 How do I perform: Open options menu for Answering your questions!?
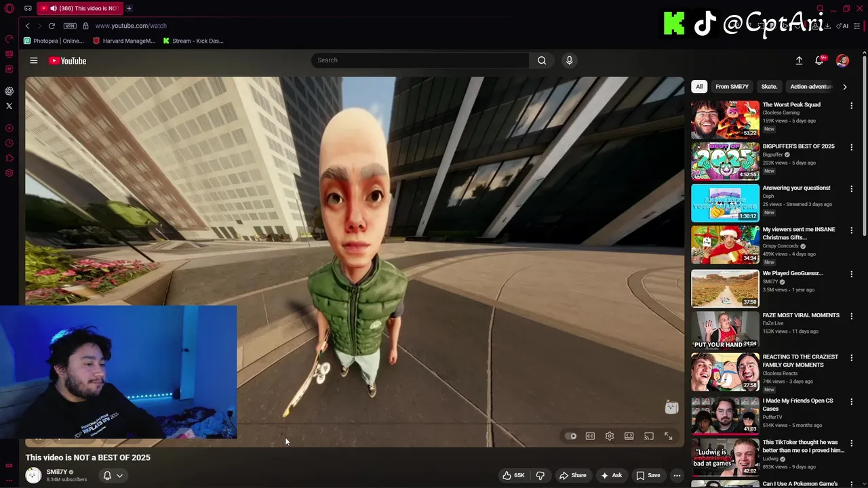click(x=851, y=189)
